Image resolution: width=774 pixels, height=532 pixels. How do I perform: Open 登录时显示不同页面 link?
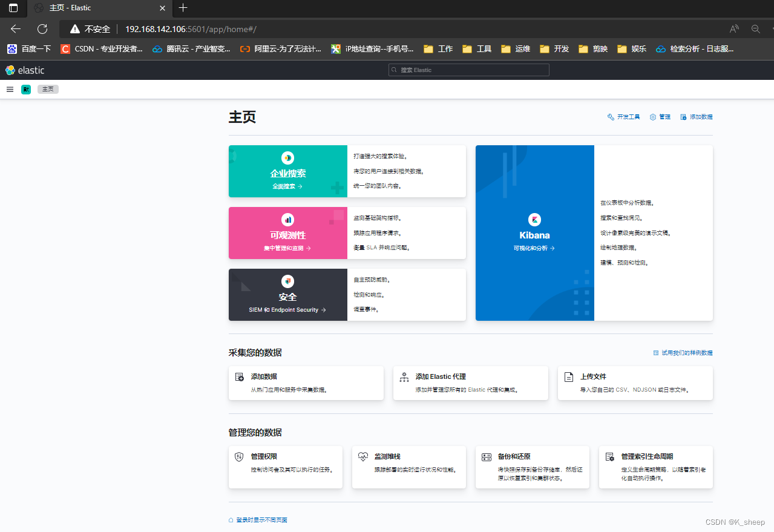point(258,520)
